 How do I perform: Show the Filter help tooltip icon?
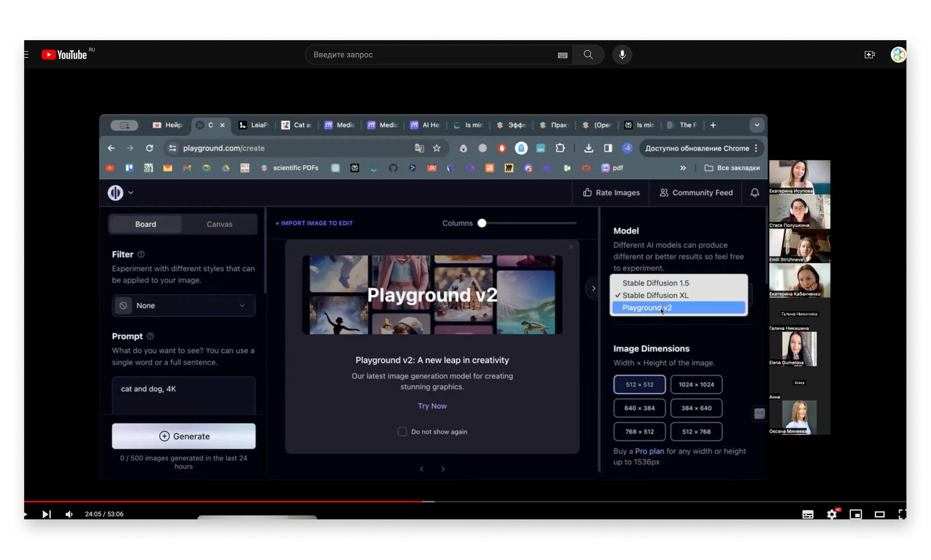141,255
